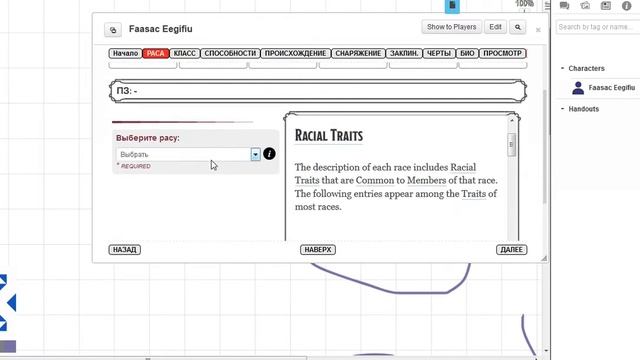This screenshot has width=640, height=360.
Task: Click the Faasac Eegifiu character avatar icon
Action: (x=578, y=88)
